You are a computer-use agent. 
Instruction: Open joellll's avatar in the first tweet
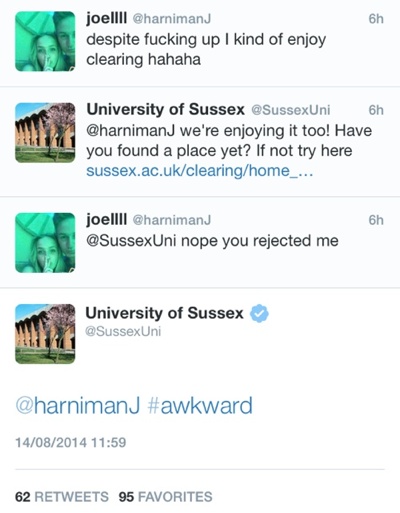(x=45, y=41)
